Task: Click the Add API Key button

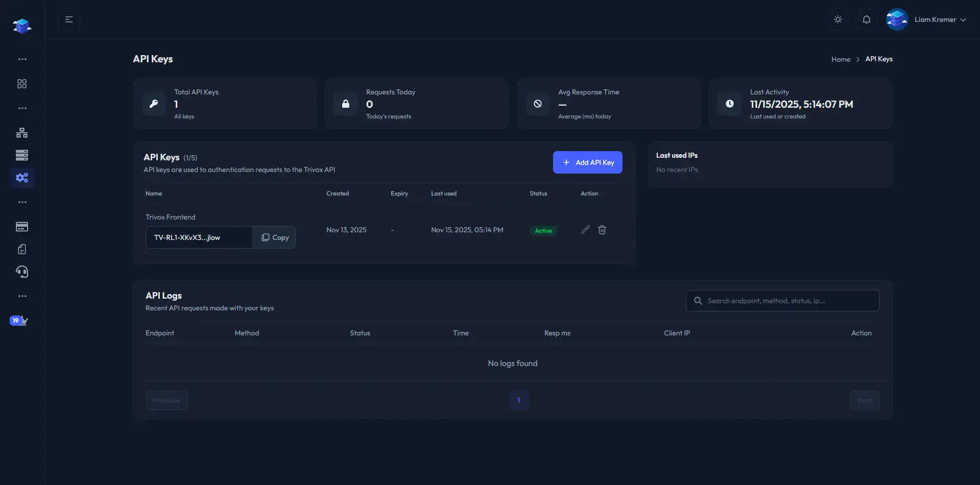Action: pos(587,162)
